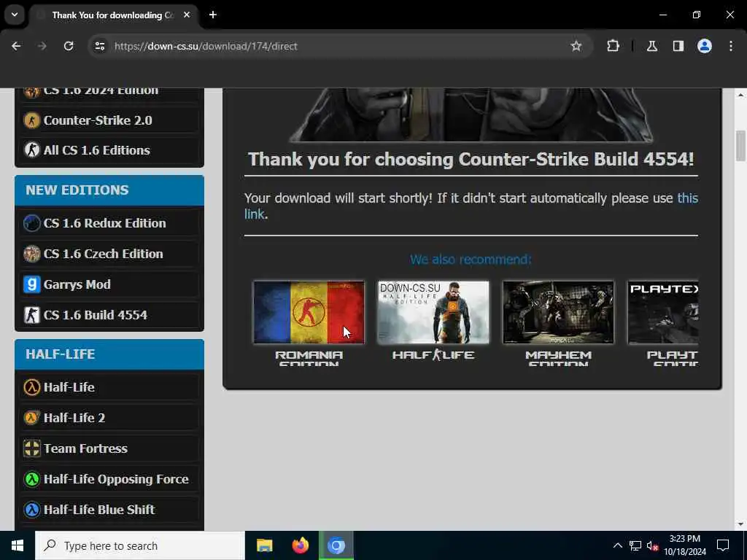Click the CS 1.6 Redux Edition icon
The width and height of the screenshot is (747, 560).
pyautogui.click(x=32, y=223)
